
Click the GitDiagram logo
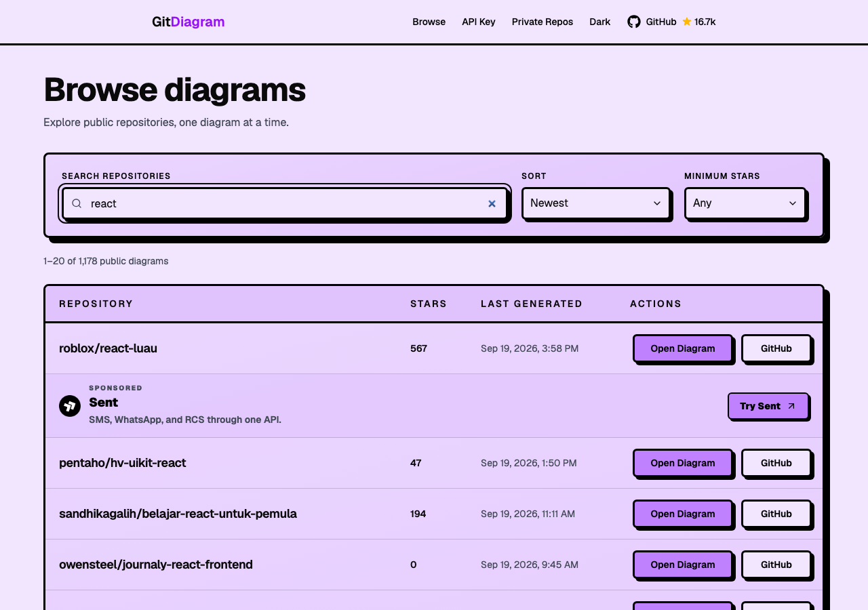point(189,22)
